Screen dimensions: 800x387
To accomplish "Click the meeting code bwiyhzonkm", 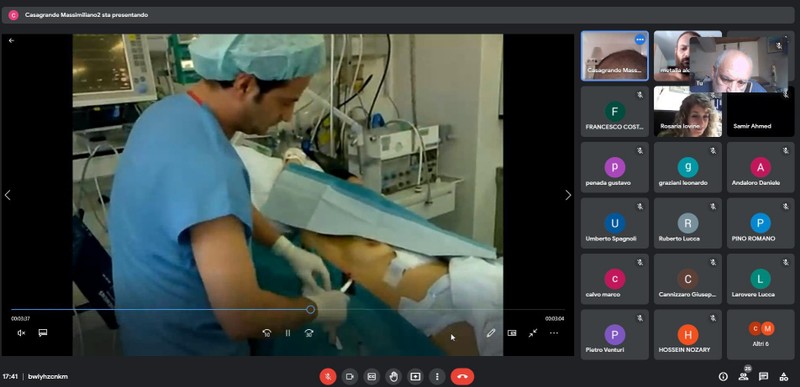I will 48,377.
